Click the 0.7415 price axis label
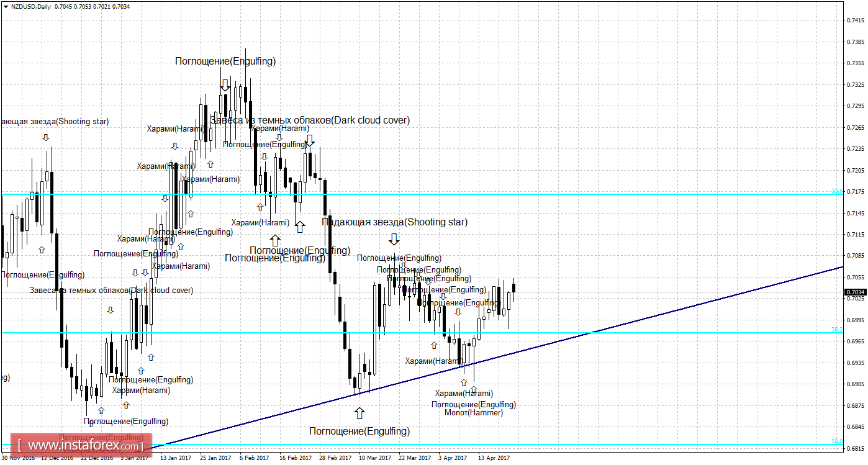The image size is (868, 465). tap(856, 20)
